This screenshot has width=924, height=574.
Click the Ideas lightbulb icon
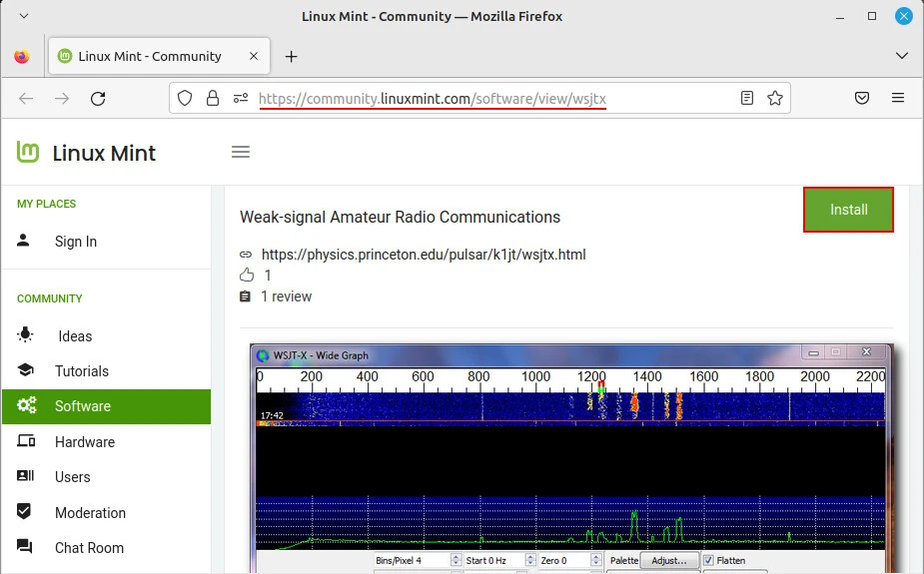pos(25,334)
